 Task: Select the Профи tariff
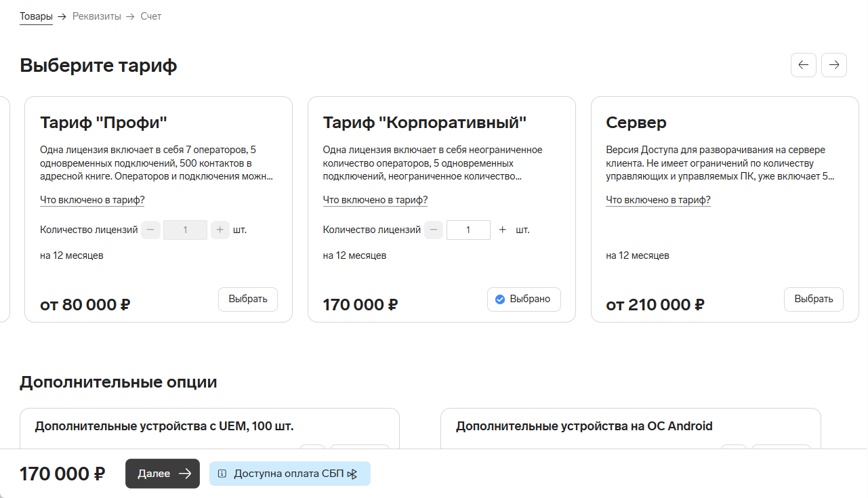tap(247, 299)
